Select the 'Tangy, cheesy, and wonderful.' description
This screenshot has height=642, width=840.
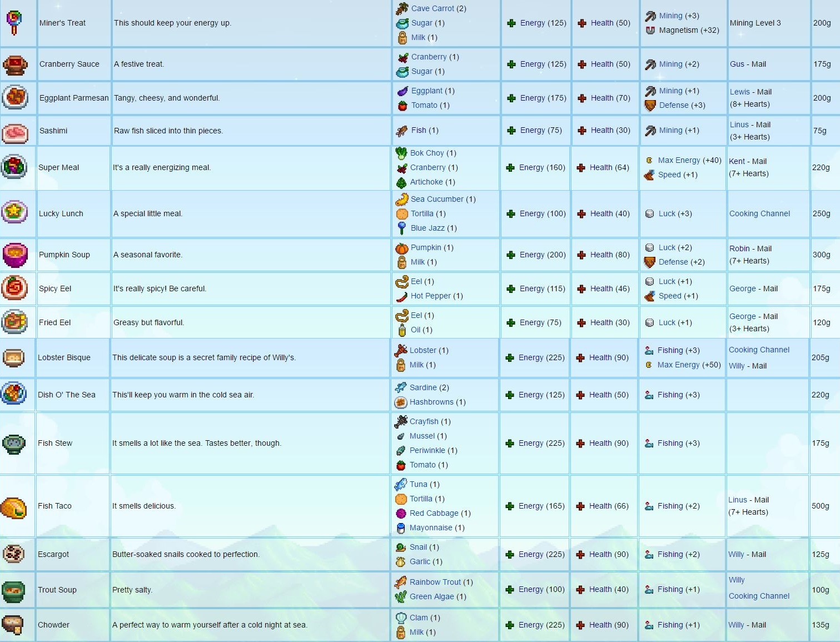167,98
